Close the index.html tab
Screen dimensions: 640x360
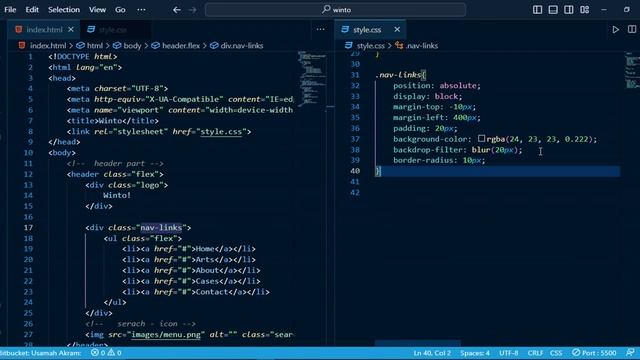[71, 29]
